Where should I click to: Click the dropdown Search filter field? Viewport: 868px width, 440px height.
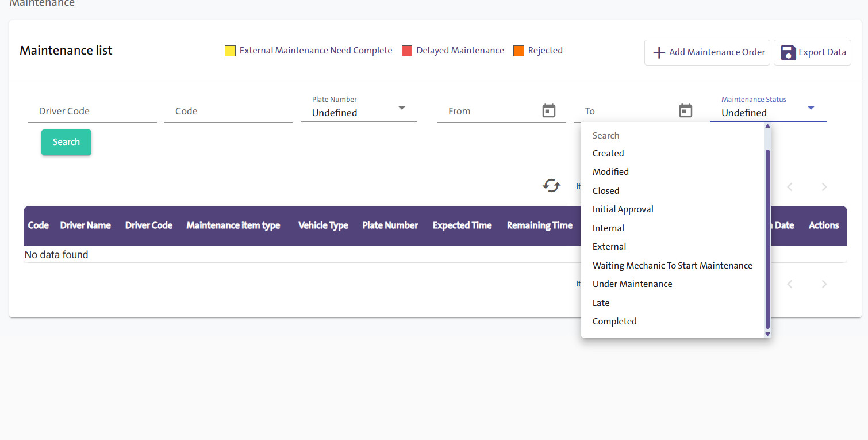(673, 136)
